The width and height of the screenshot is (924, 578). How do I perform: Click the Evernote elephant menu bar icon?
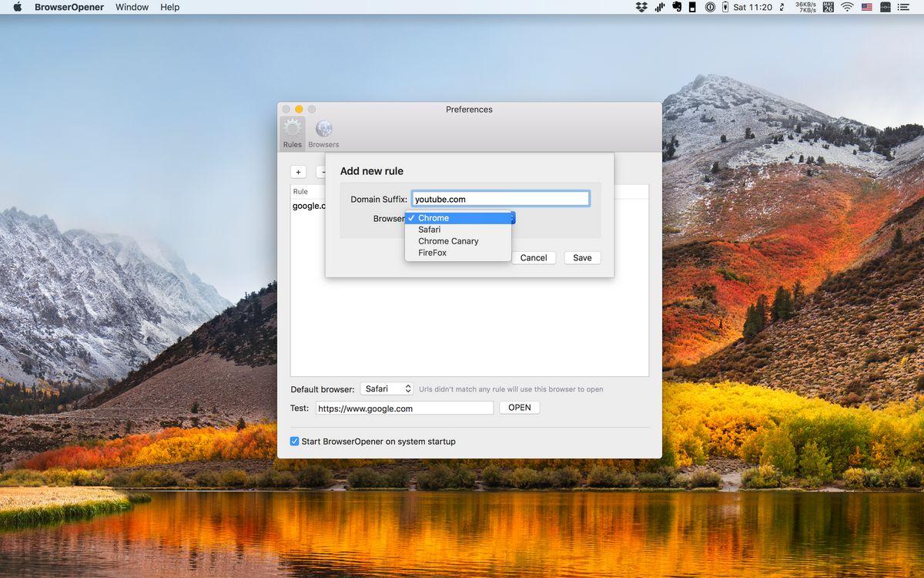pos(676,7)
